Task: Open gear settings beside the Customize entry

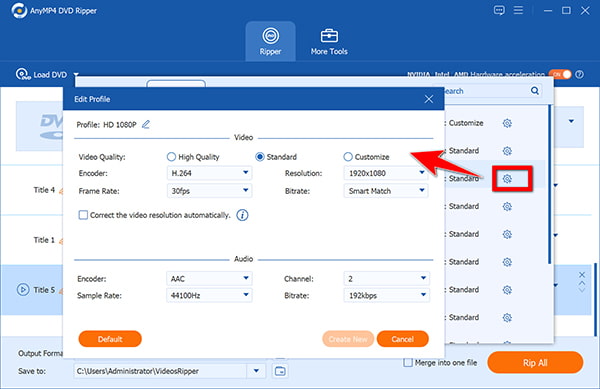Action: (x=507, y=123)
